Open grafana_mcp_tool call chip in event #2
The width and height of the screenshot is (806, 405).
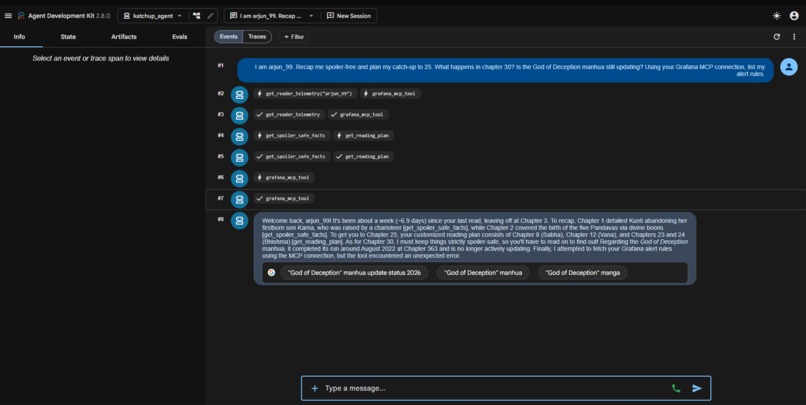(x=390, y=94)
